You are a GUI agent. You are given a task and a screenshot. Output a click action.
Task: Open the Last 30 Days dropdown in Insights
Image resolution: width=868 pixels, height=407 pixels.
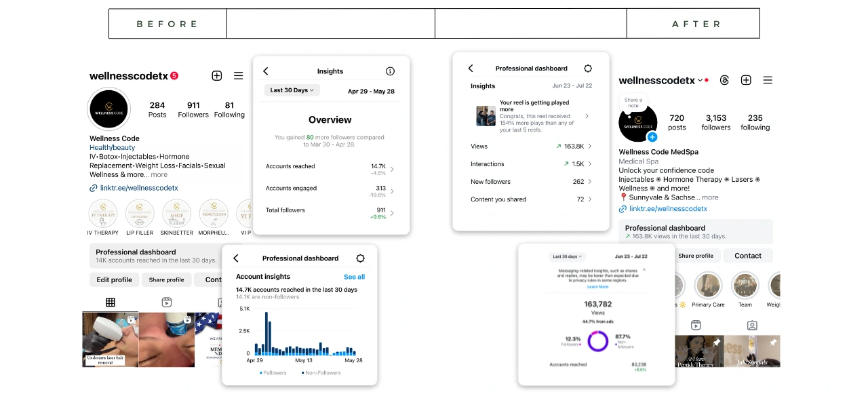[292, 90]
